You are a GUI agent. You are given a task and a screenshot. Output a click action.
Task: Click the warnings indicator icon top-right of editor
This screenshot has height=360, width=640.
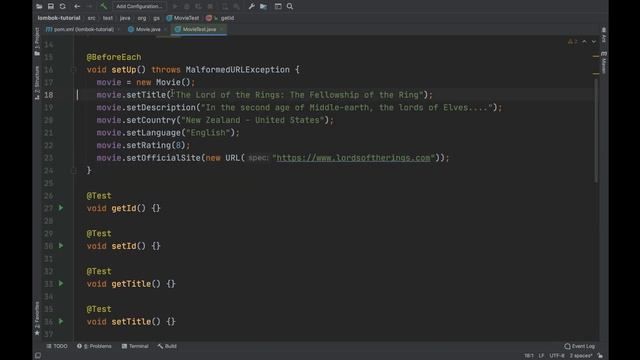[x=572, y=42]
